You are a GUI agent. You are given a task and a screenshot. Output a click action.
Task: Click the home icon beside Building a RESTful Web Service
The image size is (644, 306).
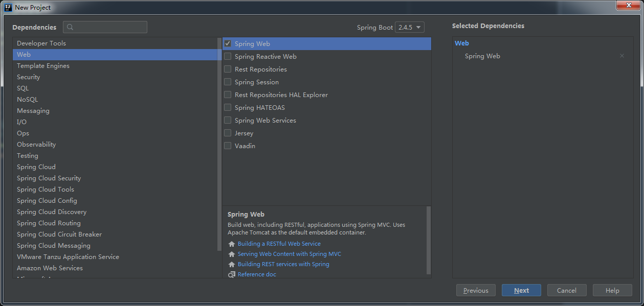(232, 244)
